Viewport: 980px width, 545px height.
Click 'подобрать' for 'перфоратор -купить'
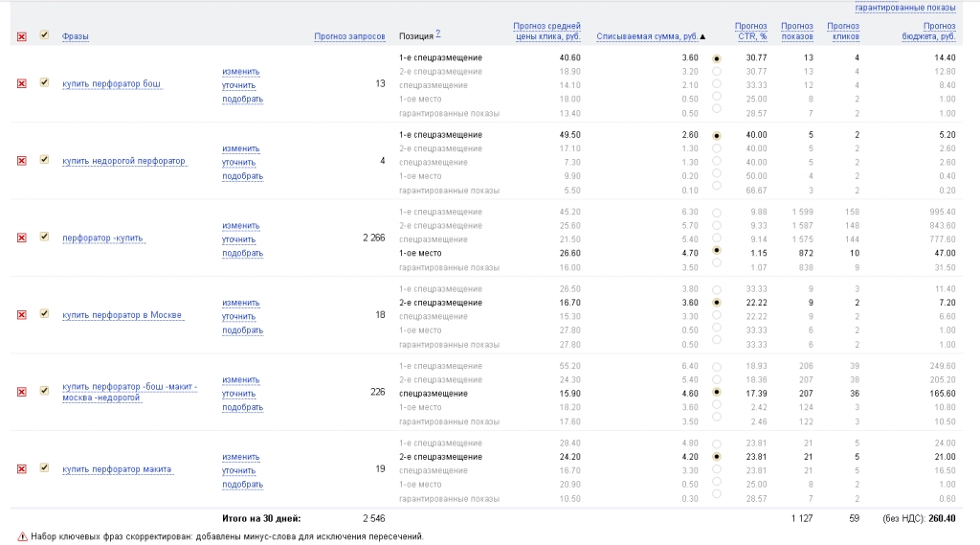tap(242, 254)
